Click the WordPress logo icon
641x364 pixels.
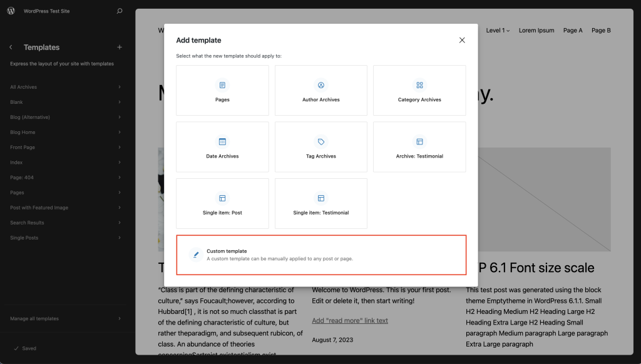11,11
